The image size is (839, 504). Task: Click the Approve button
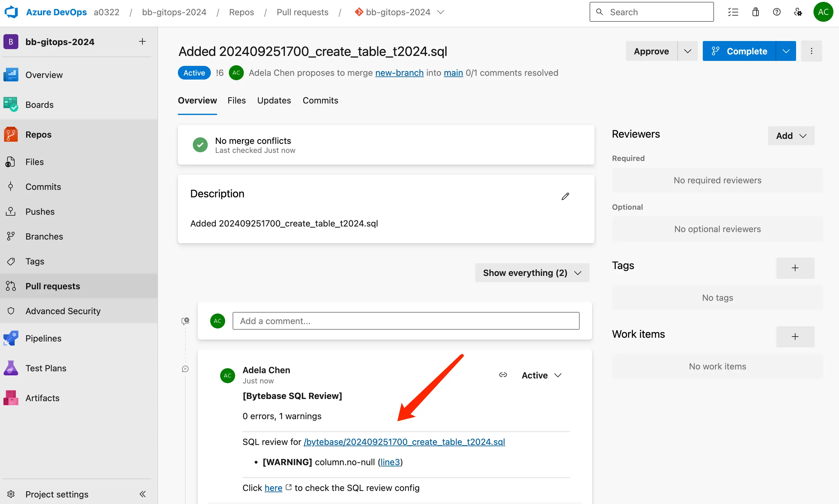click(x=651, y=51)
